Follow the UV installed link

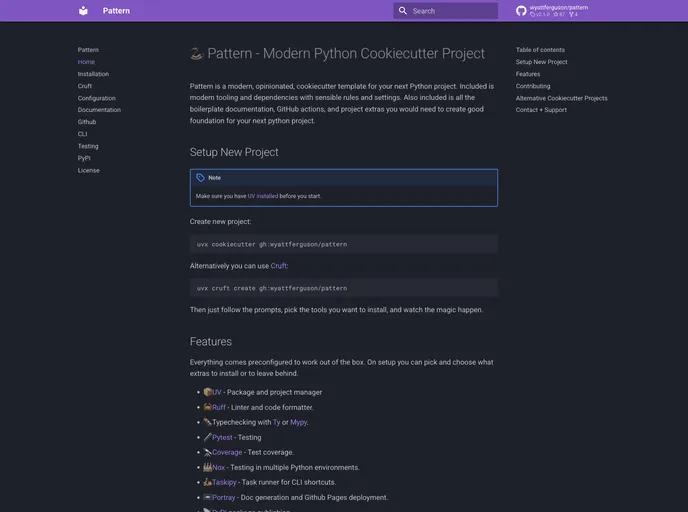coord(263,196)
